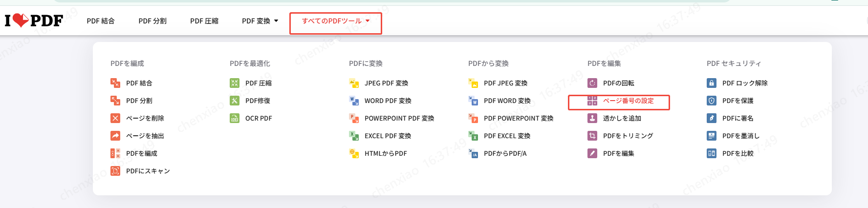Open ページ番号の設定 link

(629, 101)
